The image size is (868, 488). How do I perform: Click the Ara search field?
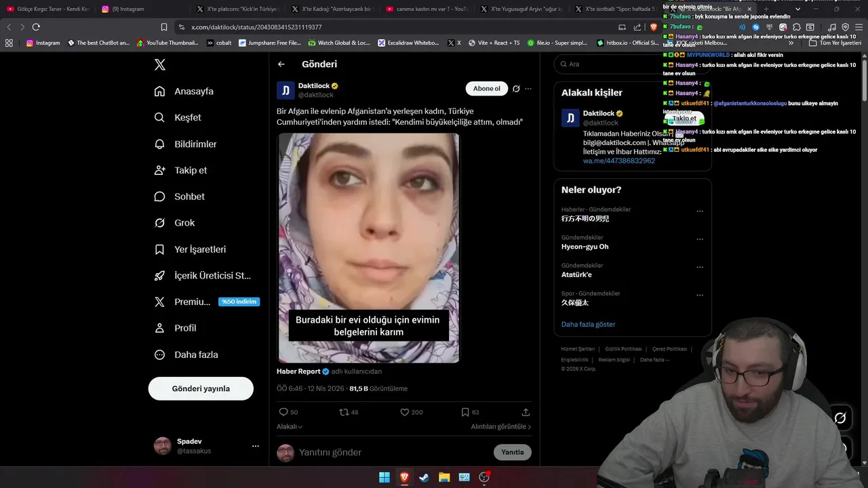click(632, 64)
